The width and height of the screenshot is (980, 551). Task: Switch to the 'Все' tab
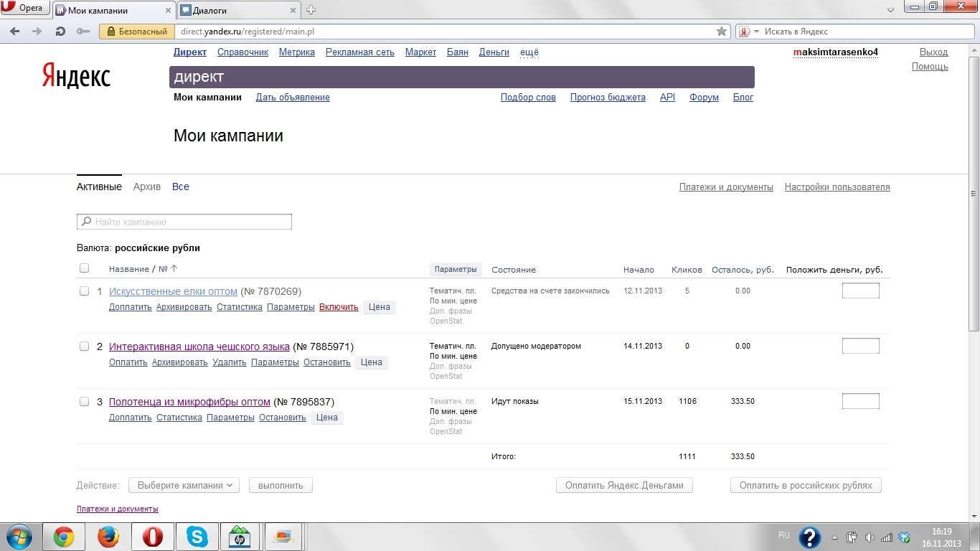[x=181, y=187]
